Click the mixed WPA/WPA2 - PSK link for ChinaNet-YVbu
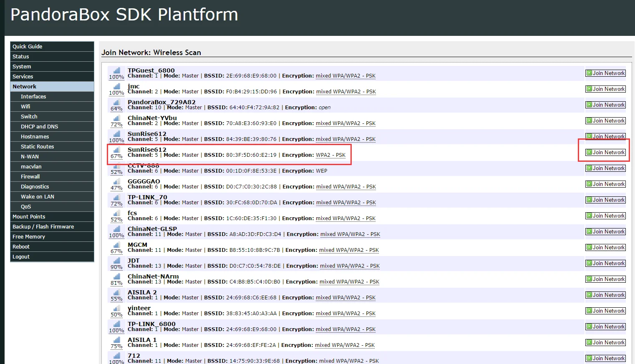635x364 pixels. 345,123
